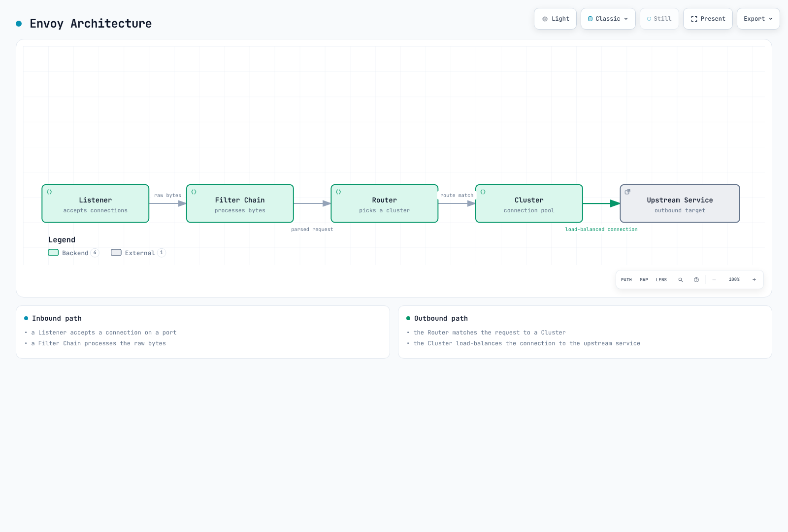Toggle MAP mode in canvas toolbar
The image size is (788, 532).
644,280
